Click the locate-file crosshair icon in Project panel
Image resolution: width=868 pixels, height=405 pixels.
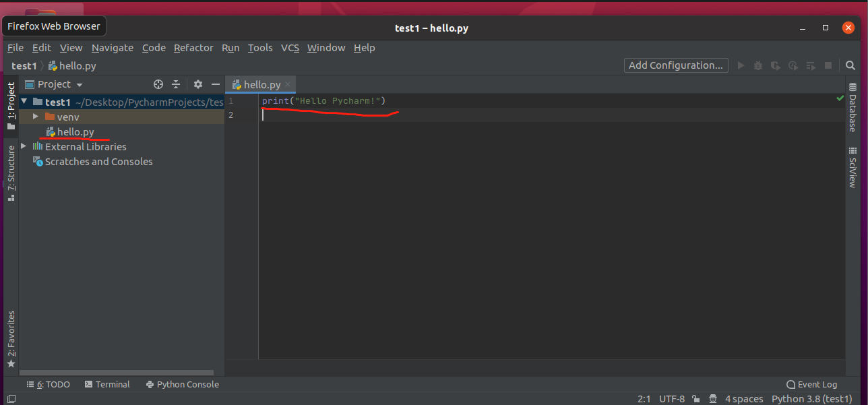[x=158, y=84]
